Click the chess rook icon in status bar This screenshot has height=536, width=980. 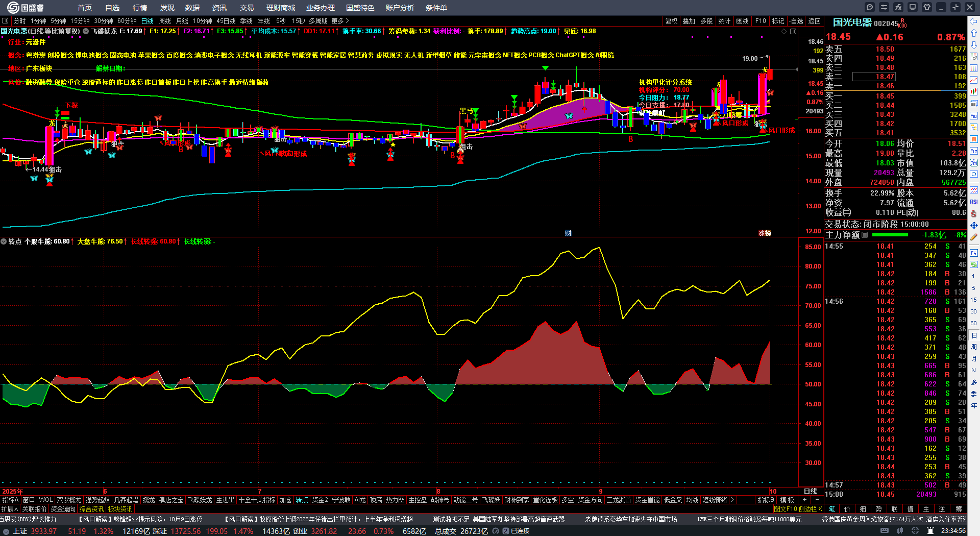pyautogui.click(x=929, y=531)
